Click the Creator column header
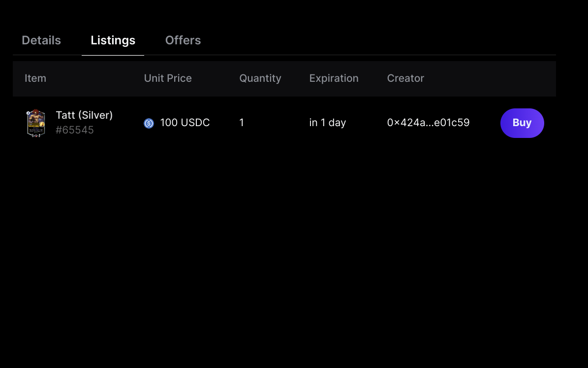This screenshot has height=368, width=588. (x=405, y=78)
